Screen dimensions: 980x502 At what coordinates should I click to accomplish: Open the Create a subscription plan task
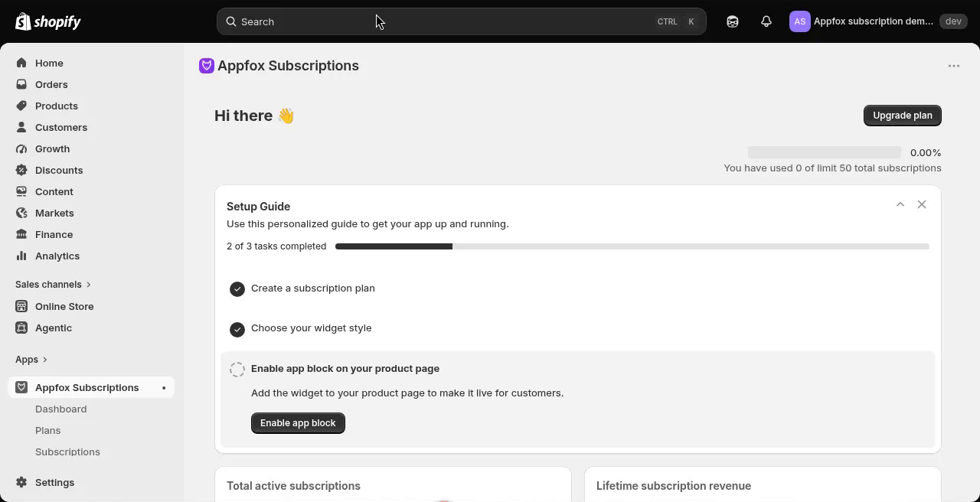(x=313, y=288)
